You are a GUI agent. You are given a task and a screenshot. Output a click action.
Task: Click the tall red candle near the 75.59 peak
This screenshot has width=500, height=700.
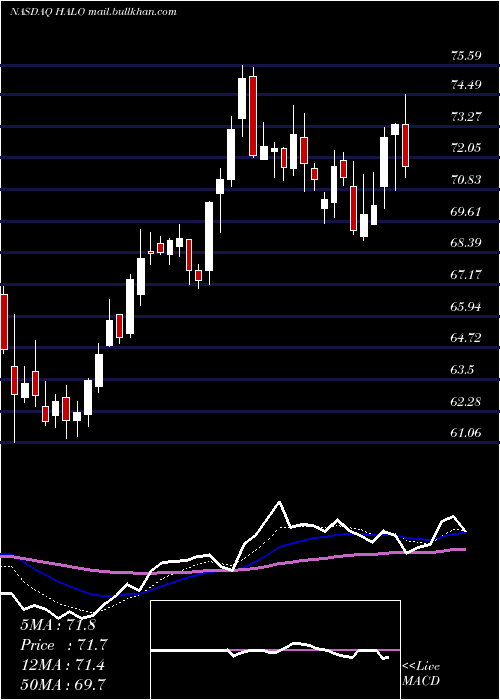[253, 116]
